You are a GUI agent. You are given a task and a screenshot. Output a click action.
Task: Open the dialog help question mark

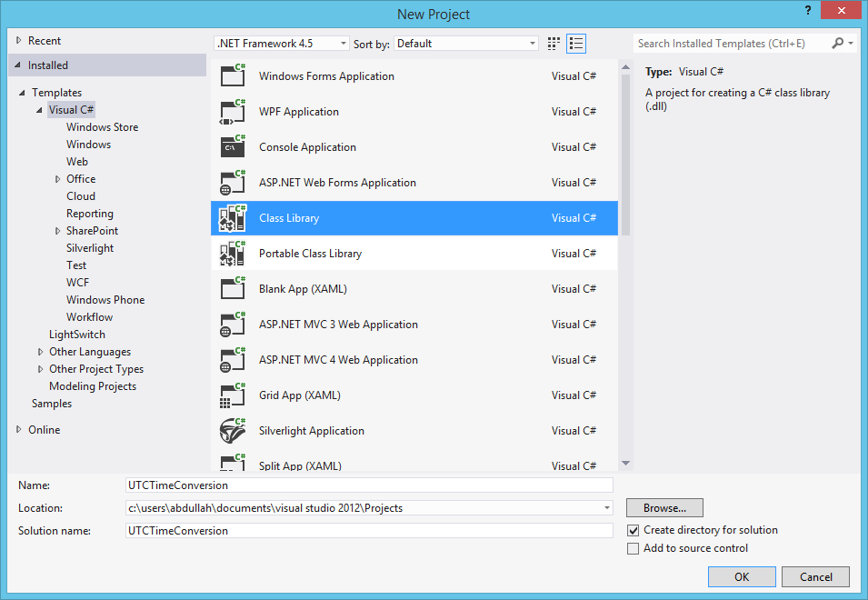tap(808, 11)
